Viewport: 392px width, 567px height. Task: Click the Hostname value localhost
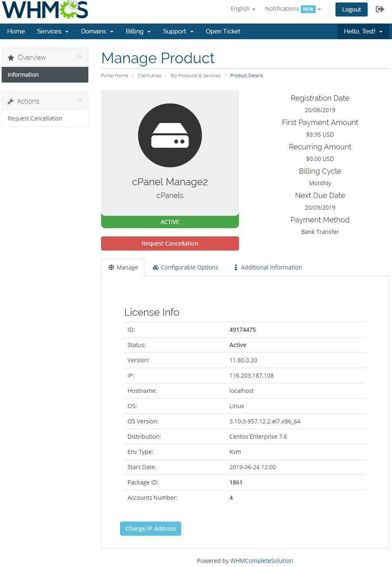tap(242, 391)
